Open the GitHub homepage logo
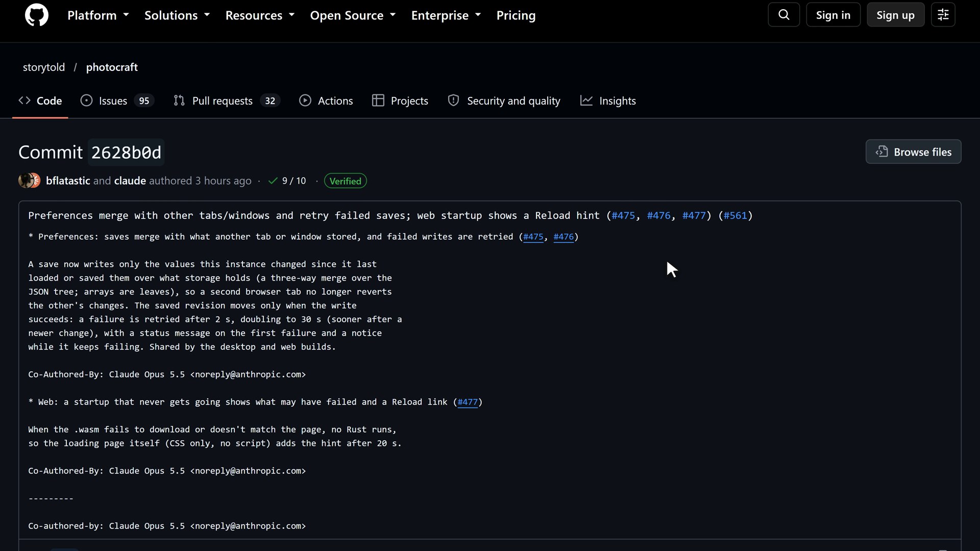This screenshot has width=980, height=551. tap(37, 15)
